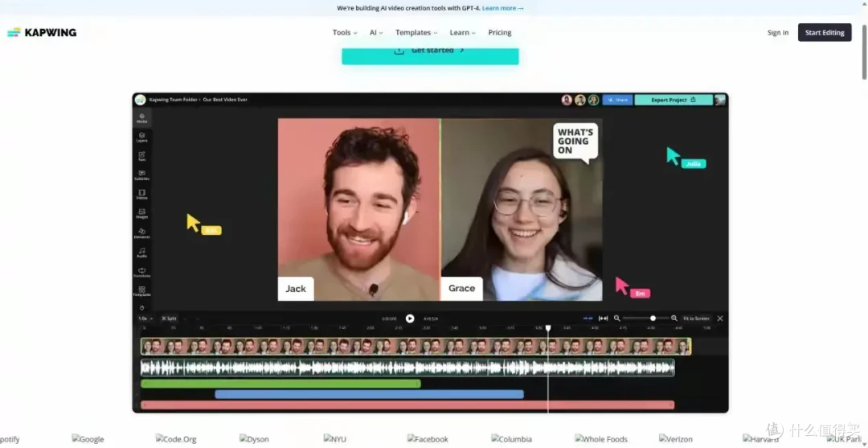The image size is (868, 448).
Task: Adjust the timeline zoom slider handle
Action: (653, 319)
